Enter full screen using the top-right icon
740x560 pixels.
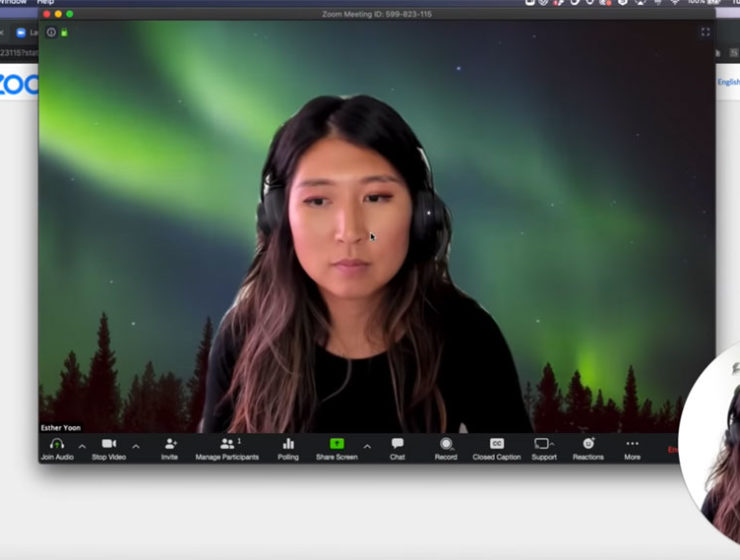click(x=705, y=32)
